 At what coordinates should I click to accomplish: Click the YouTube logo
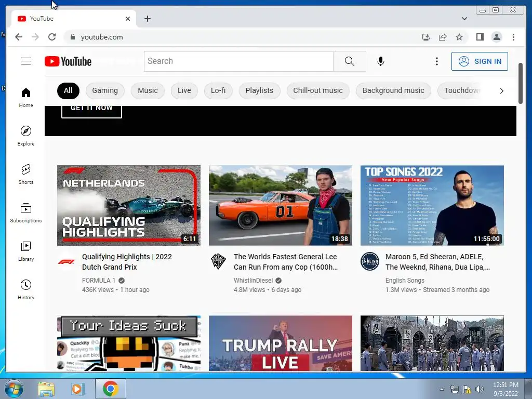click(68, 61)
